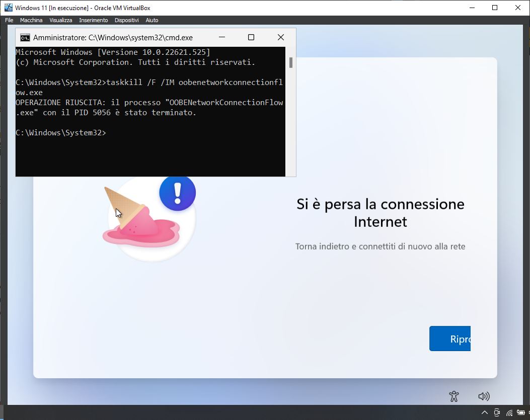The height and width of the screenshot is (420, 530).
Task: Open the Visualizza menu
Action: [x=61, y=20]
